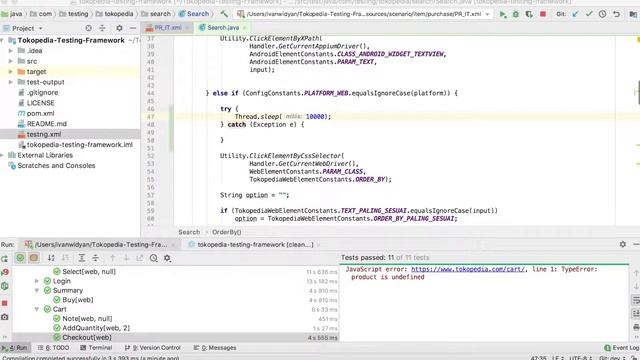Select Scratches and Consoles
The height and width of the screenshot is (360, 640).
pyautogui.click(x=56, y=166)
